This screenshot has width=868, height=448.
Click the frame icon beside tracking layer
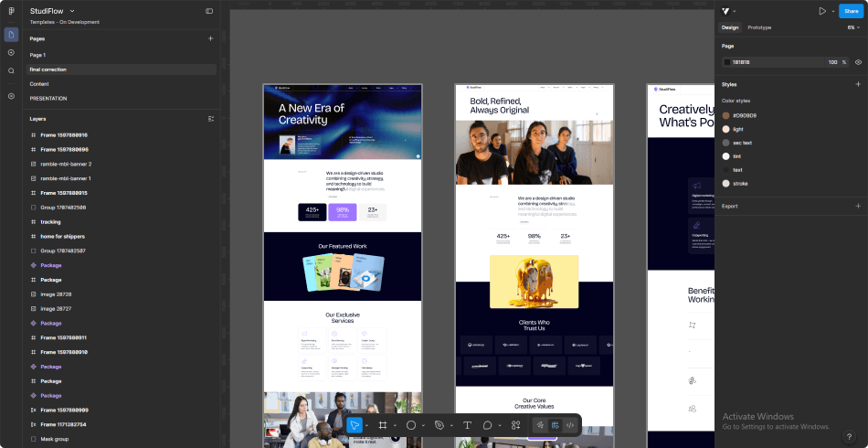point(33,222)
